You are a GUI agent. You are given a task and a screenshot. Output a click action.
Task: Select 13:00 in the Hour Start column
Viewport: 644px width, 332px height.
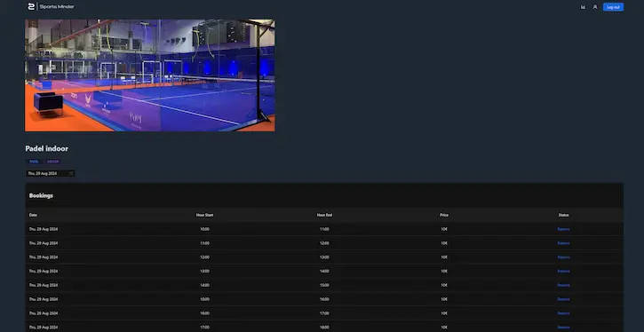click(204, 272)
